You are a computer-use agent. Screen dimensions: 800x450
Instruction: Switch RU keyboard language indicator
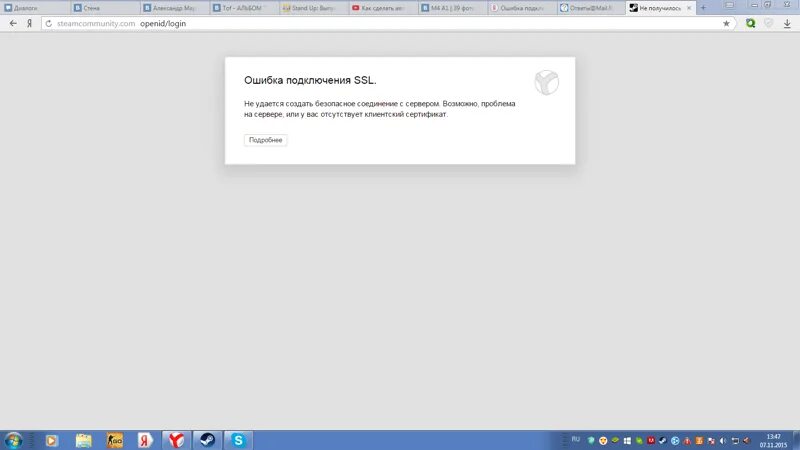coord(575,439)
